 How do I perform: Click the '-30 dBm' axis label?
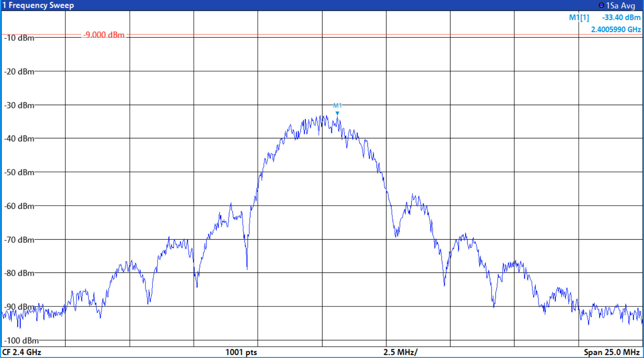19,105
